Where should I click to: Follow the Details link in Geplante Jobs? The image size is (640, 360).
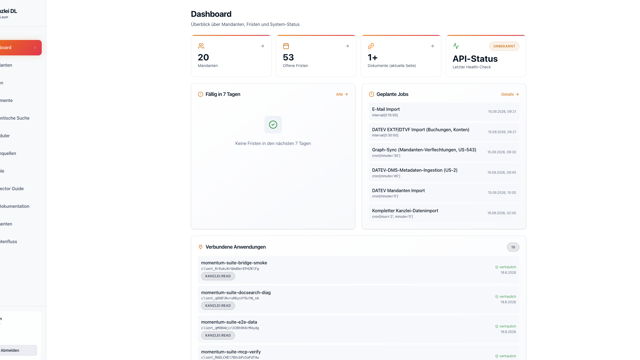coord(510,94)
